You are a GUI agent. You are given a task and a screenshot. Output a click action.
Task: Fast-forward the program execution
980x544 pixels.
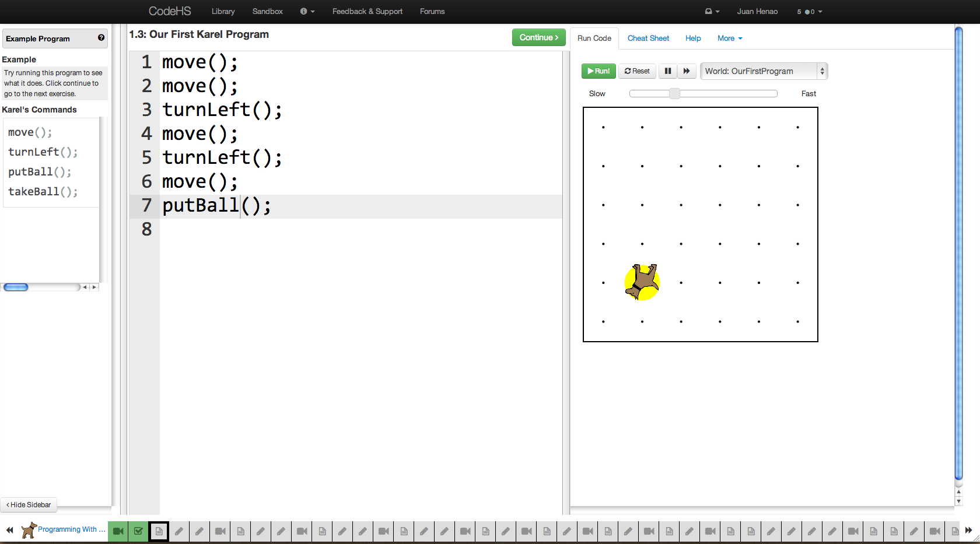click(x=686, y=71)
